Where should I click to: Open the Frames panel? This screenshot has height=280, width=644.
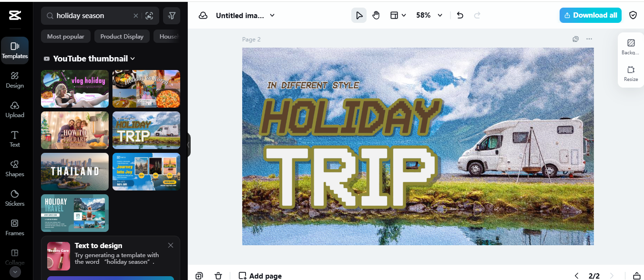pos(15,227)
